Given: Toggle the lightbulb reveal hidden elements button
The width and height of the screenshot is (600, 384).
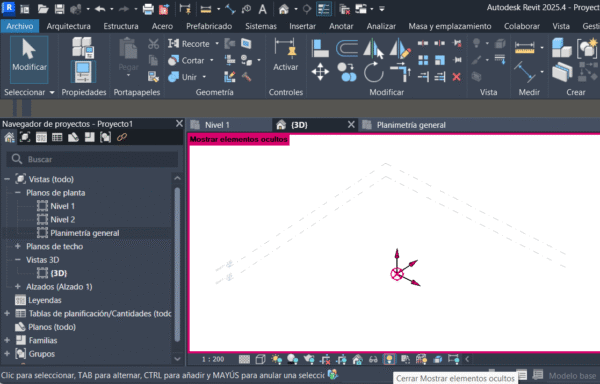Looking at the screenshot, I should coord(389,359).
